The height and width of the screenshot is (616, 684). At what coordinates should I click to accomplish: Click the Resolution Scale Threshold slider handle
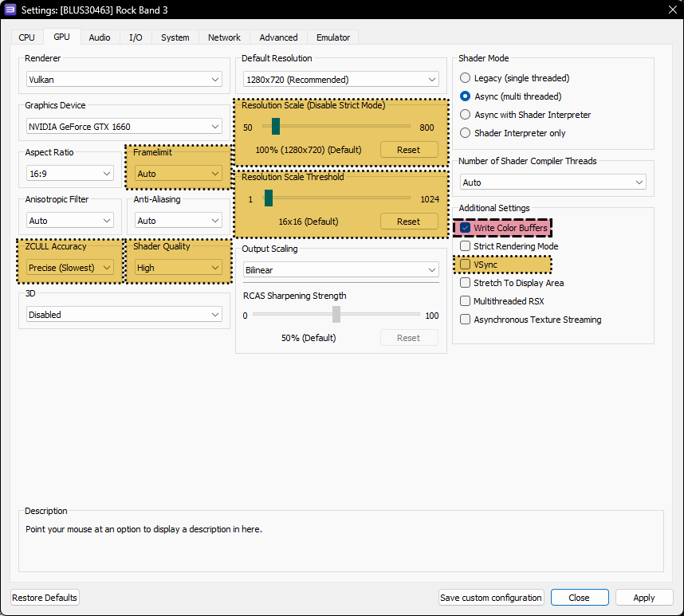coord(269,198)
